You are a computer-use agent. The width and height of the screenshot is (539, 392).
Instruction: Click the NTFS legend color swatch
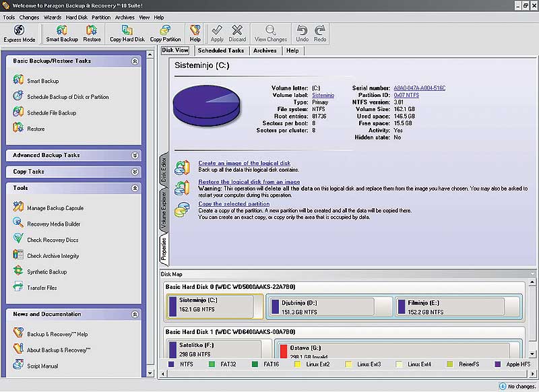pos(171,364)
